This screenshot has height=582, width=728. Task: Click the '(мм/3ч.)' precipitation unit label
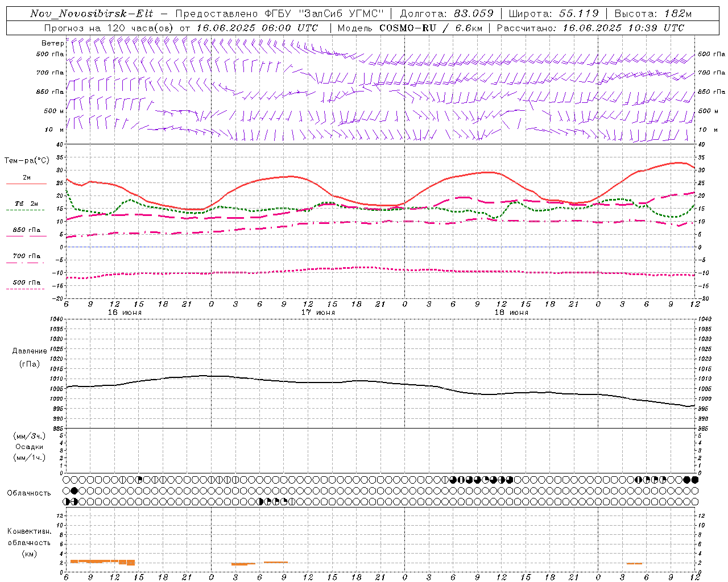30,436
